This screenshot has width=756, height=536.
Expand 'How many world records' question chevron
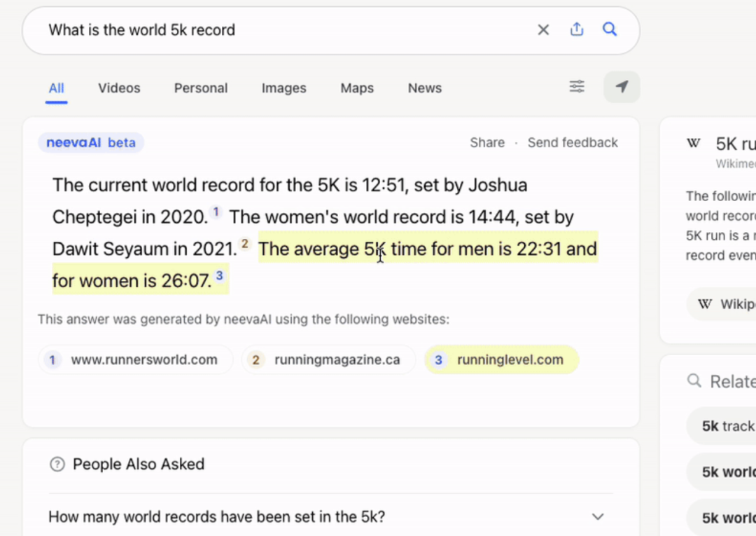598,516
